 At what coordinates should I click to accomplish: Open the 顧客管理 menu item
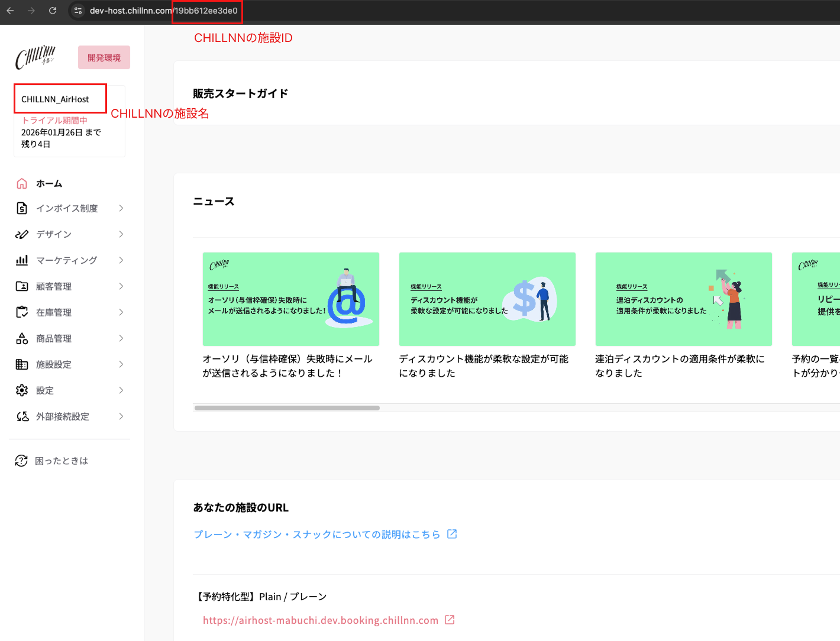[x=54, y=286]
